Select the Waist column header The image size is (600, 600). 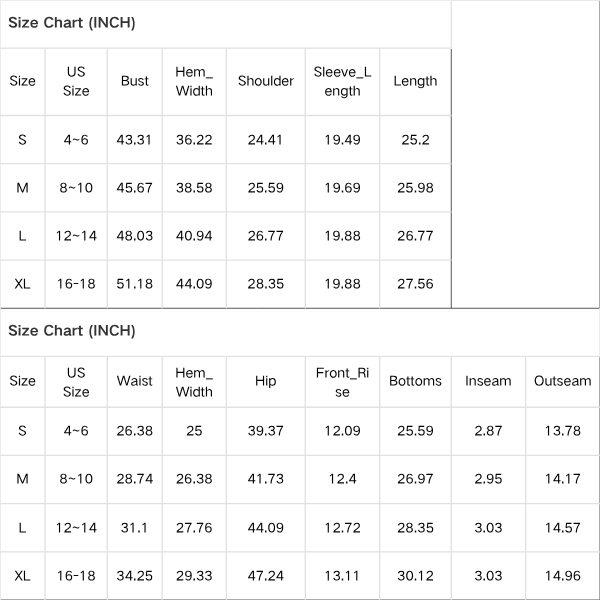(134, 381)
